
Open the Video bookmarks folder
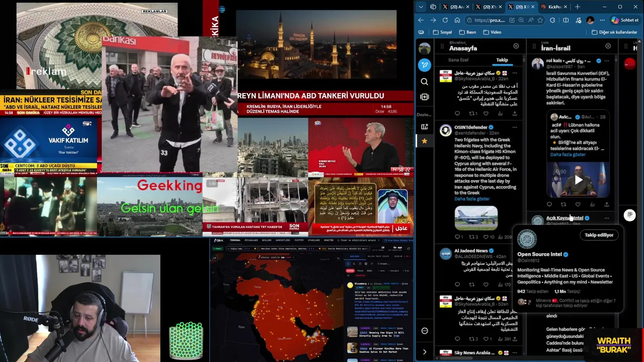tap(492, 32)
